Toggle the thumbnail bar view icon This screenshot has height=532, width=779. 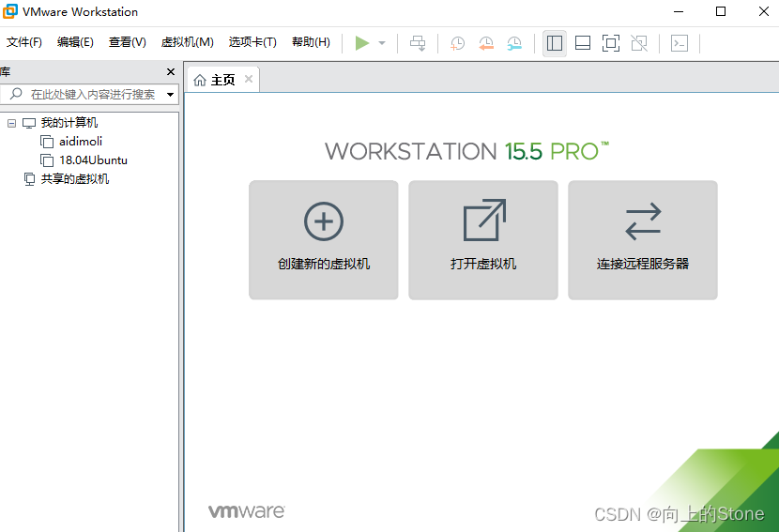(582, 43)
